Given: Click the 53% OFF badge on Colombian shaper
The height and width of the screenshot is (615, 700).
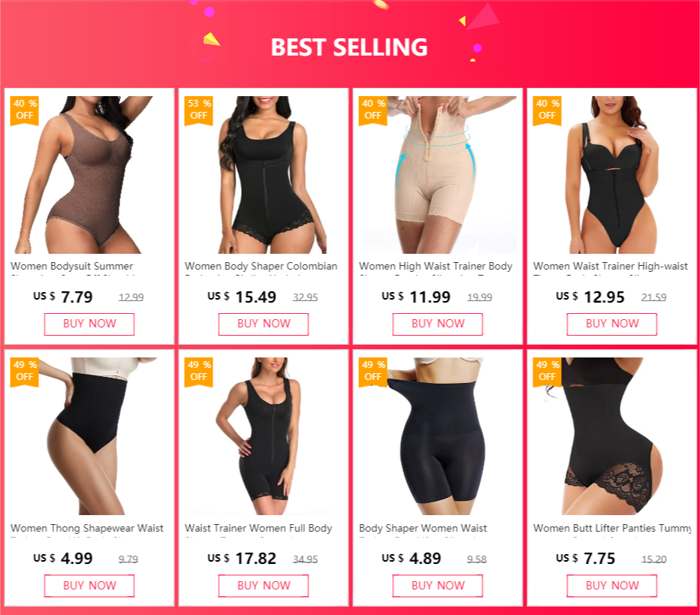Looking at the screenshot, I should coord(199,110).
